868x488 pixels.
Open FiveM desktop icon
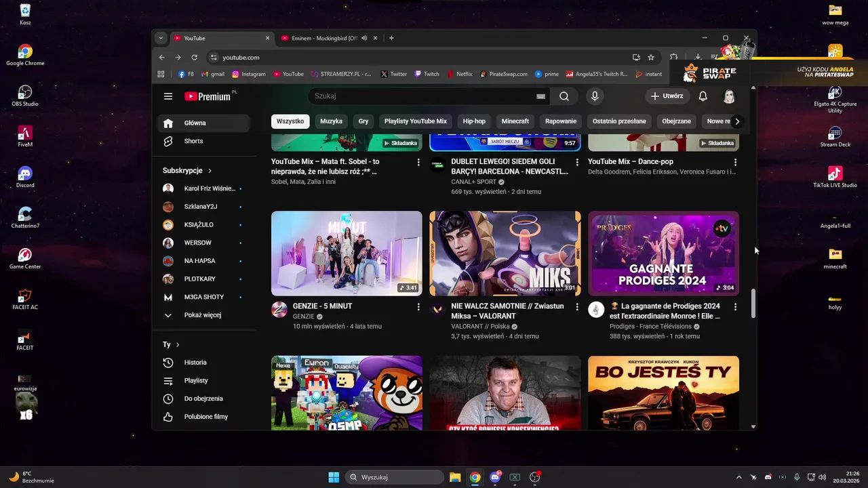click(25, 136)
